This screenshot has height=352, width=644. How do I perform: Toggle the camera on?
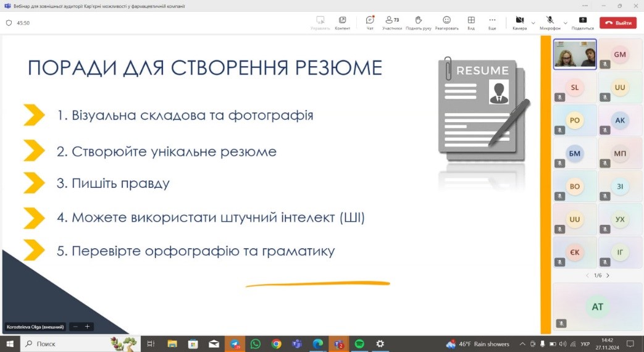click(519, 22)
